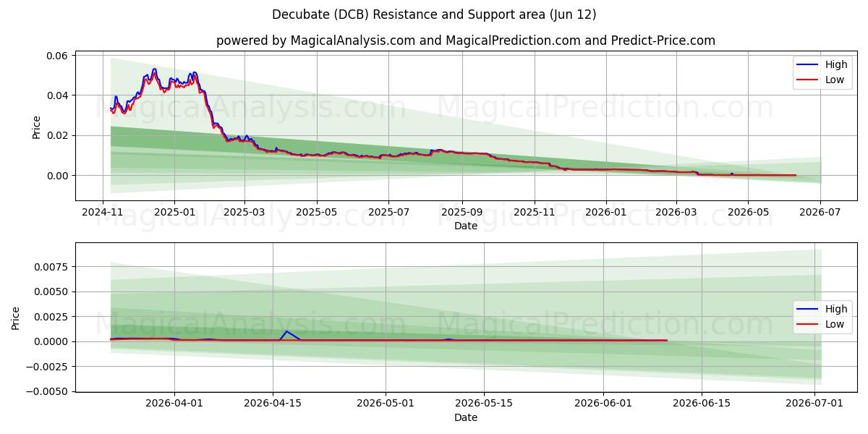Image resolution: width=868 pixels, height=434 pixels.
Task: Select the '−0.0025' price tick label
Action: [48, 367]
